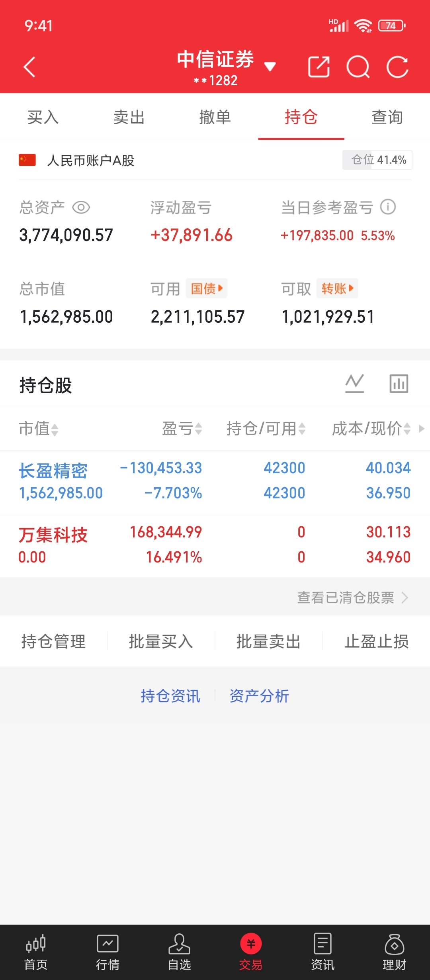This screenshot has height=980, width=430.
Task: Open the info icon next to 当日参考盈亏
Action: pyautogui.click(x=388, y=207)
